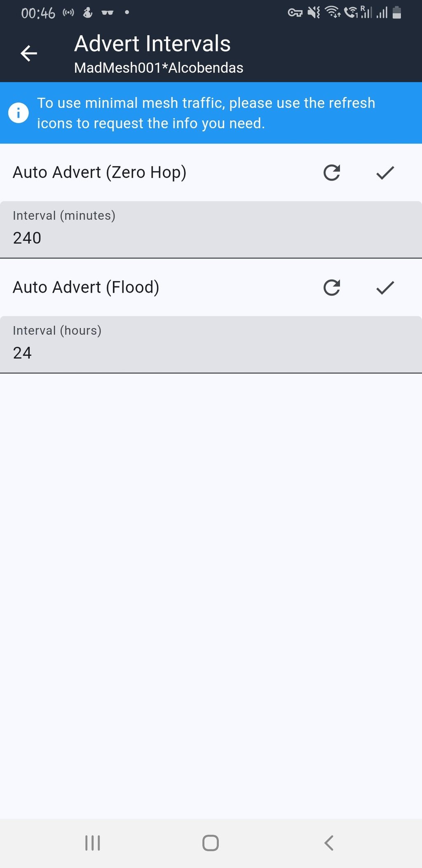Edit the Interval (hours) field
Image resolution: width=422 pixels, height=868 pixels.
(x=211, y=345)
